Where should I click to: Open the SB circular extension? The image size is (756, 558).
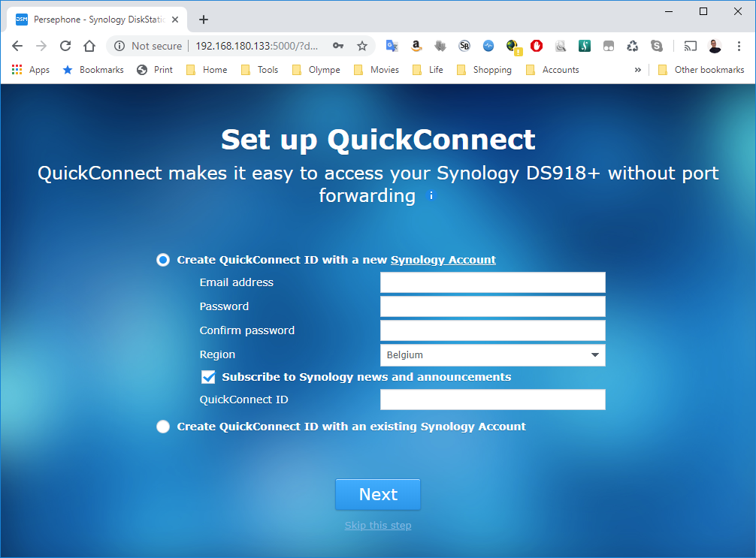[x=464, y=46]
